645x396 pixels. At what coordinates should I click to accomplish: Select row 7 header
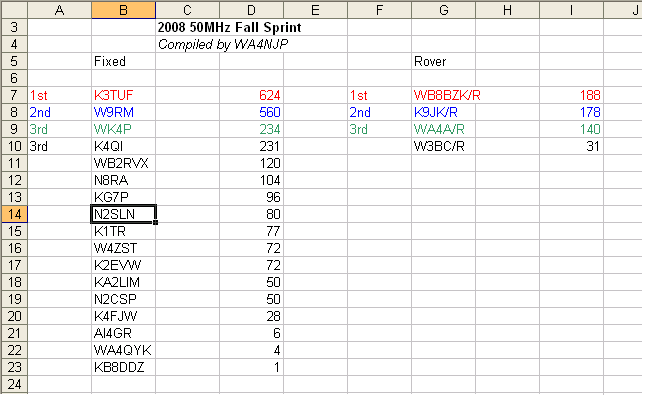pos(14,95)
